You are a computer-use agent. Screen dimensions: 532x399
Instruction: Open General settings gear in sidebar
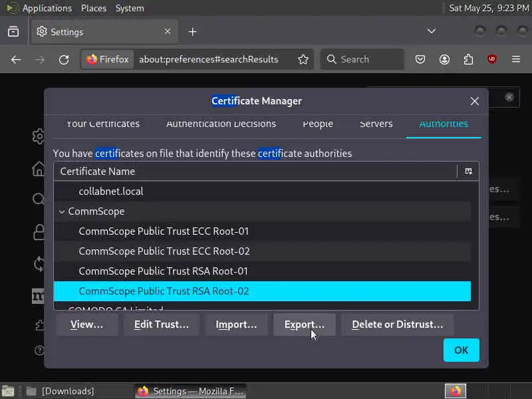(38, 136)
